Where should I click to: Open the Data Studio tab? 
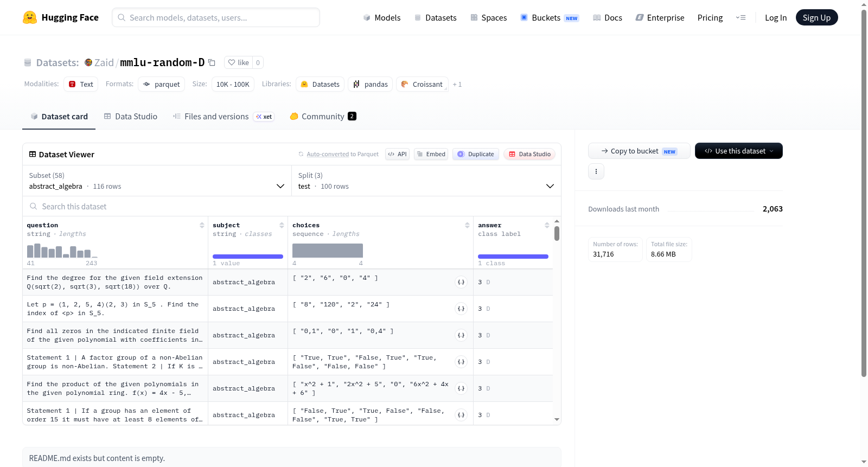131,116
